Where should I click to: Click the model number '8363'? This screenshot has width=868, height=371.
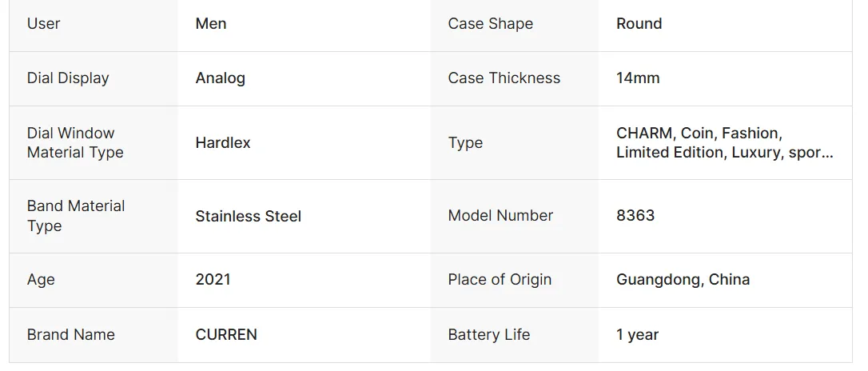635,216
